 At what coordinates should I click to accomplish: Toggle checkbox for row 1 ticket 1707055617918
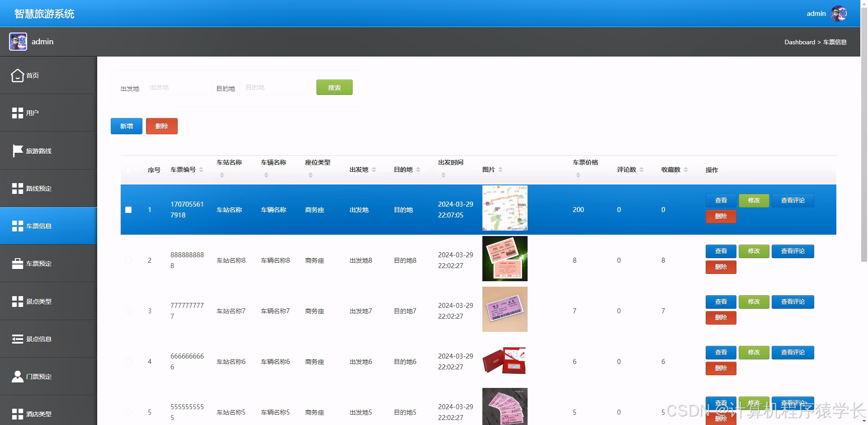[x=128, y=210]
